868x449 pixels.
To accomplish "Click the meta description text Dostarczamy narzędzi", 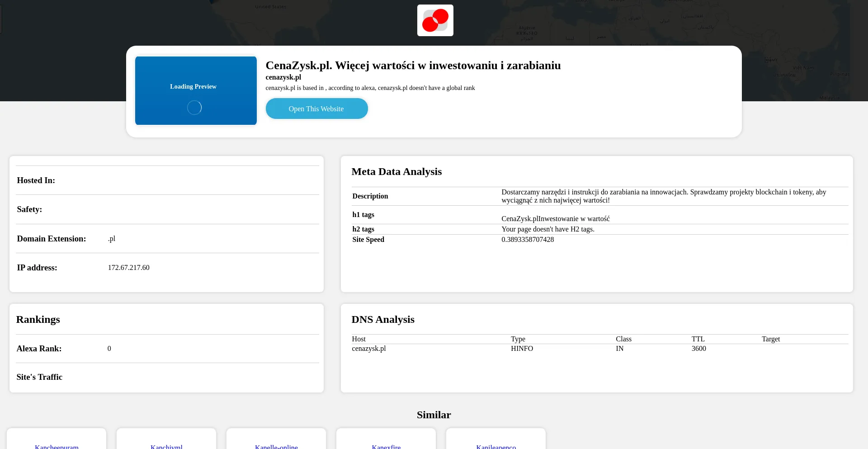I will click(x=664, y=196).
